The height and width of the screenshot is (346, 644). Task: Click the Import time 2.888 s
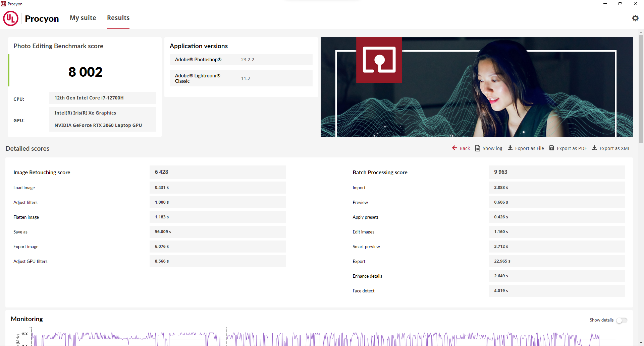click(501, 188)
